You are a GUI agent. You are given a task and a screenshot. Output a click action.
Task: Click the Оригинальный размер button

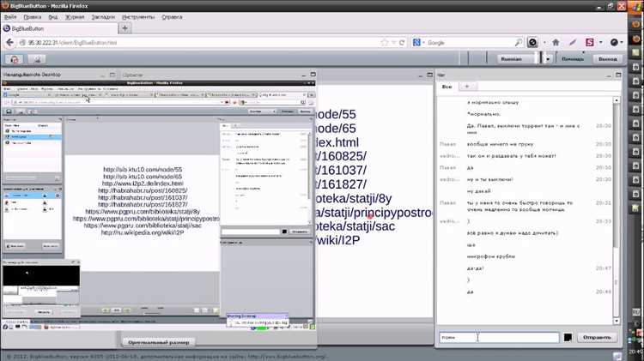[159, 342]
